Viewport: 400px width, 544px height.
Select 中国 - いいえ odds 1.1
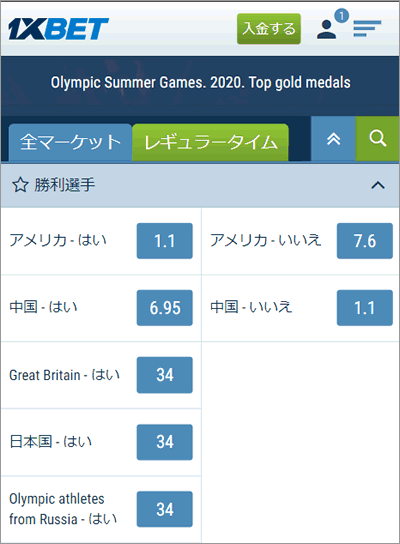point(365,308)
